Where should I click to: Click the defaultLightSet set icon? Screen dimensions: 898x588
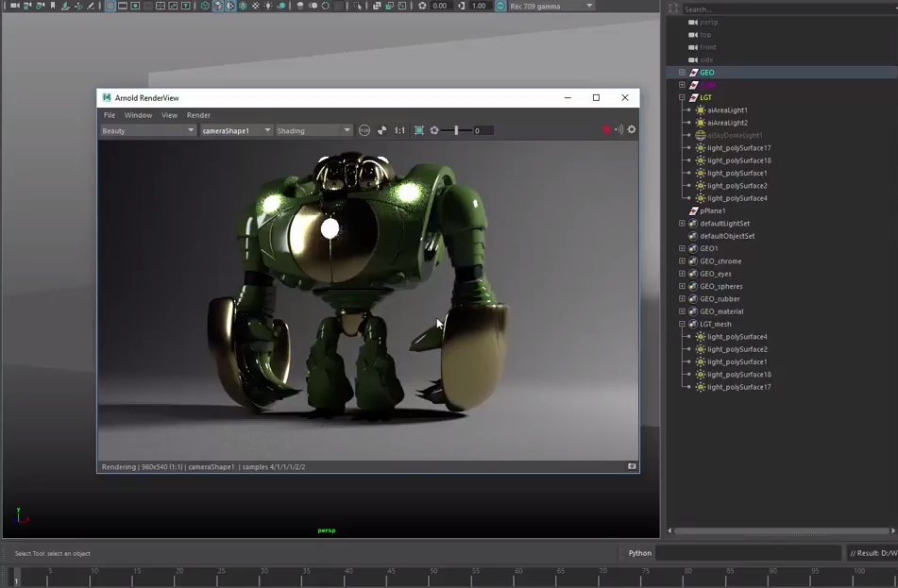click(x=693, y=224)
